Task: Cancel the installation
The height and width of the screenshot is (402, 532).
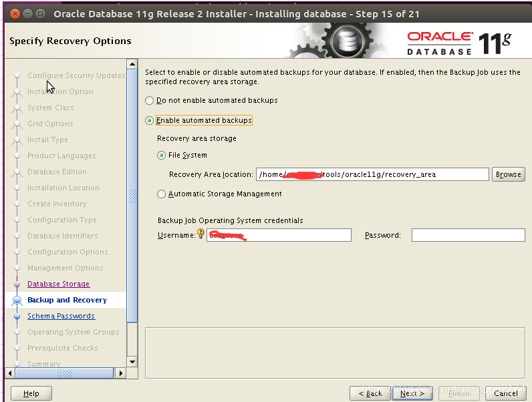Action: point(505,393)
